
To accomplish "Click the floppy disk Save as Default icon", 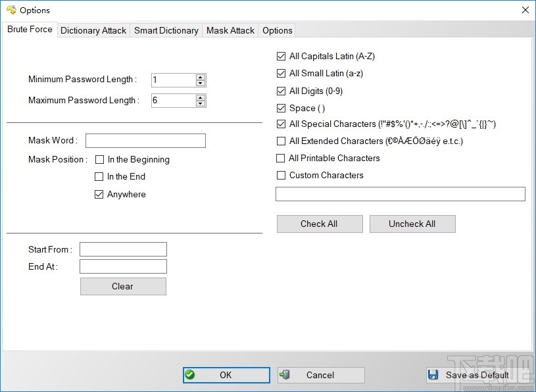I will point(434,375).
